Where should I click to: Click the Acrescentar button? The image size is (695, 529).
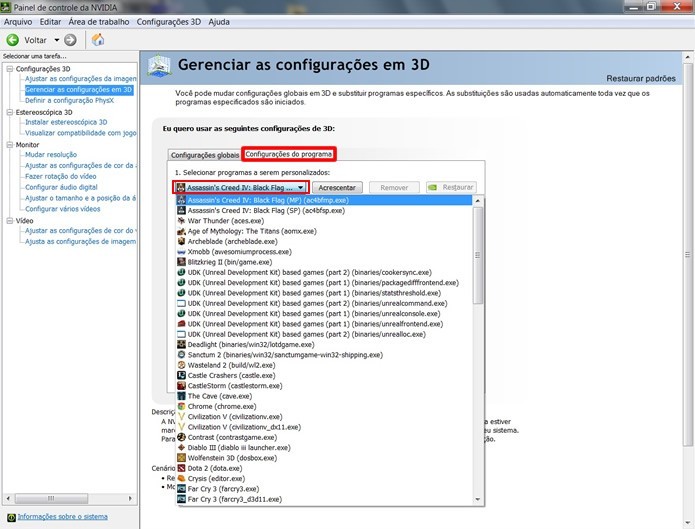click(x=337, y=188)
